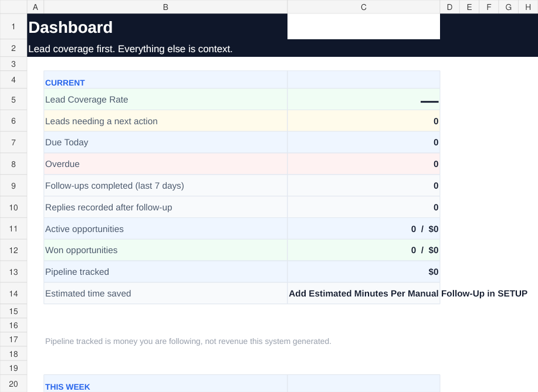Viewport: 538px width, 392px height.
Task: Click the Lead Coverage Rate dash value
Action: [x=364, y=100]
